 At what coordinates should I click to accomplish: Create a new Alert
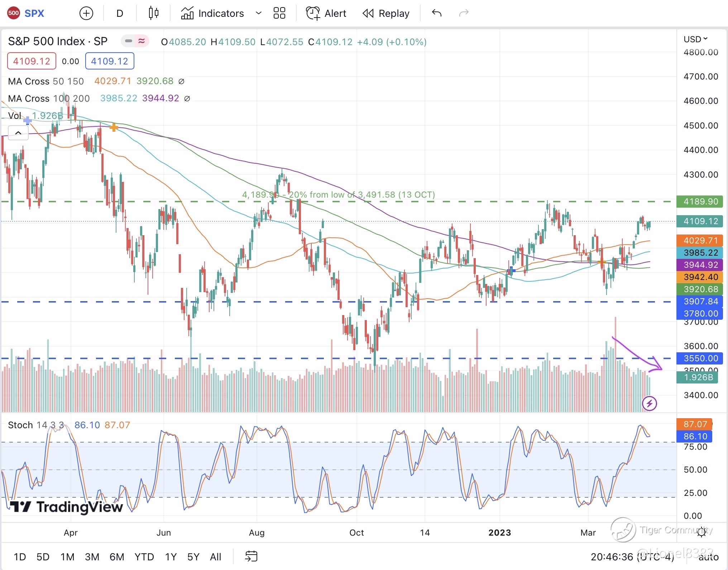pos(326,14)
